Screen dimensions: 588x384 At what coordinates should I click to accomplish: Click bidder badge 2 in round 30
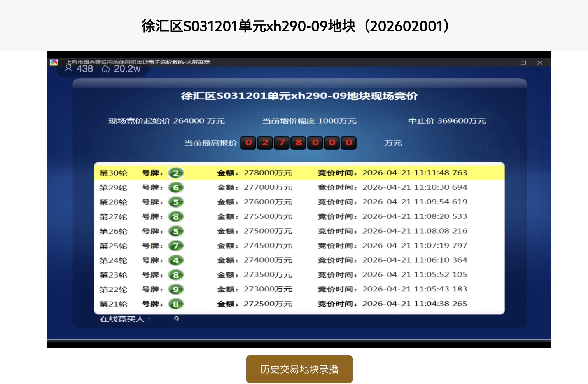[176, 173]
